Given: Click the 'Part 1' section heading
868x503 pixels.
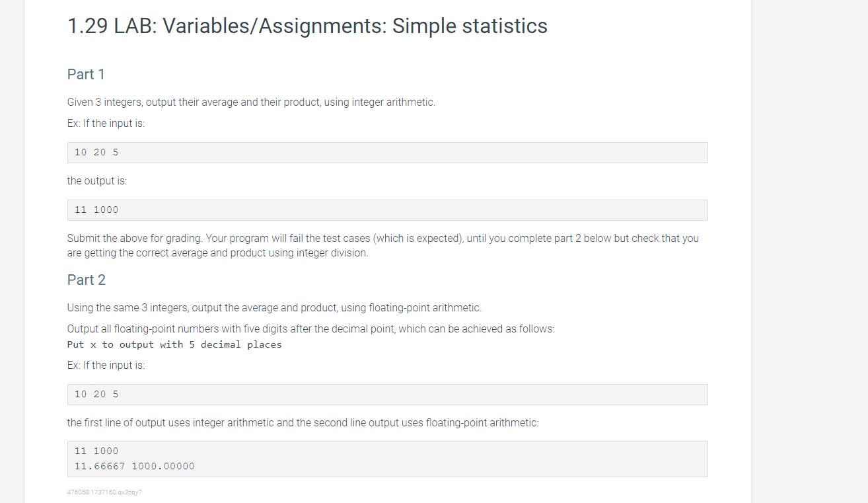Looking at the screenshot, I should (86, 75).
